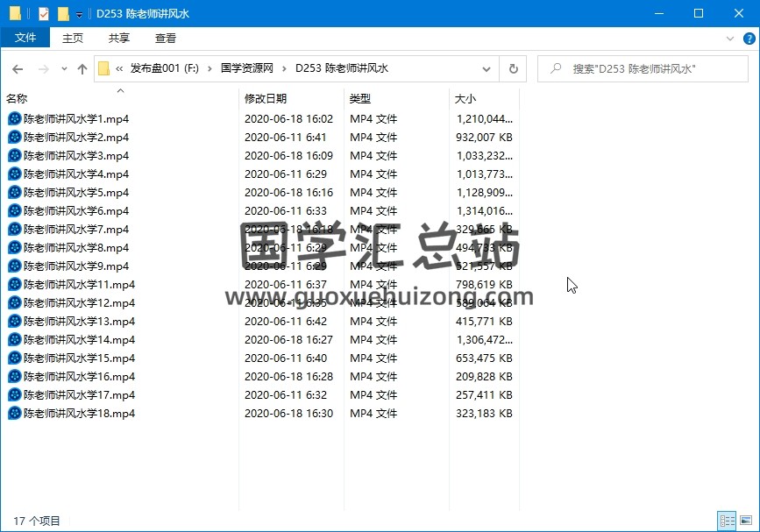Sort files by the 大小 column header
The width and height of the screenshot is (760, 532).
pyautogui.click(x=465, y=99)
